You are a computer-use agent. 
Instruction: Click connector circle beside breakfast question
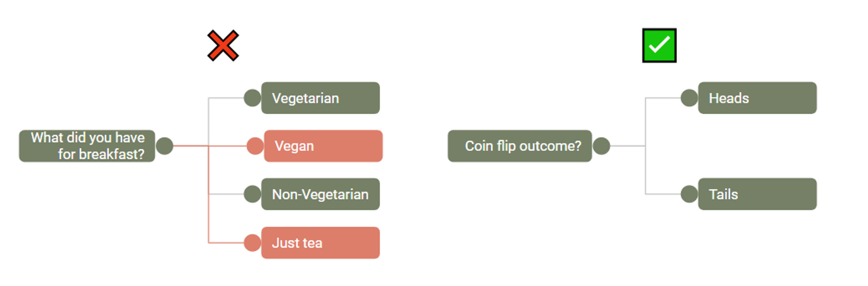pos(164,146)
